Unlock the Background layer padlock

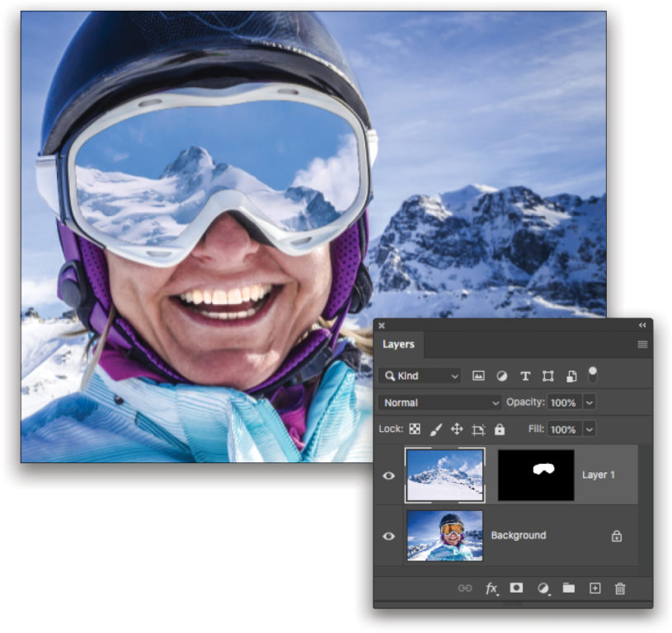(x=616, y=536)
